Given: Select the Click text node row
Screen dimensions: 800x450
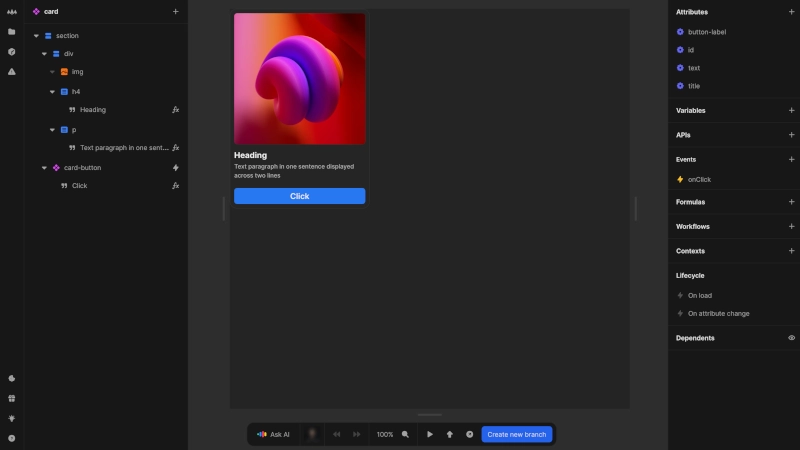Looking at the screenshot, I should point(106,186).
